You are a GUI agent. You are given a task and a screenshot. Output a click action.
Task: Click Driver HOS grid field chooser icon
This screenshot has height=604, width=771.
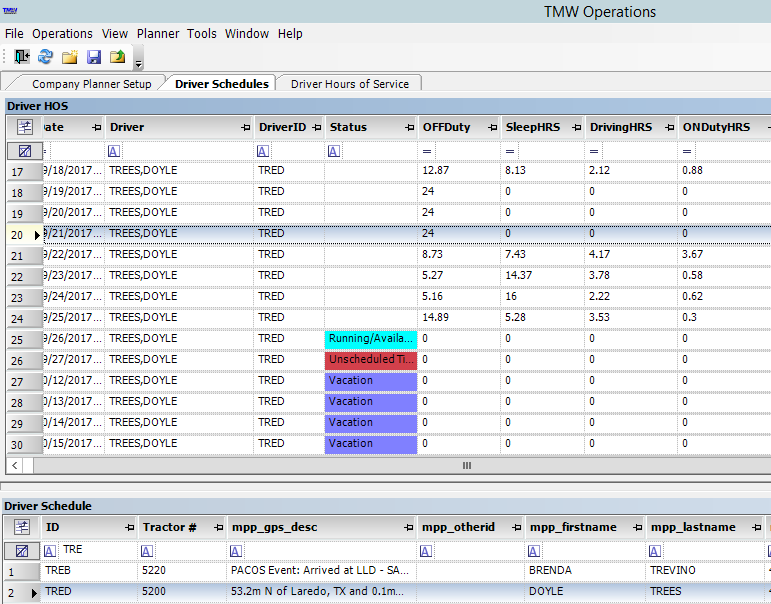25,127
